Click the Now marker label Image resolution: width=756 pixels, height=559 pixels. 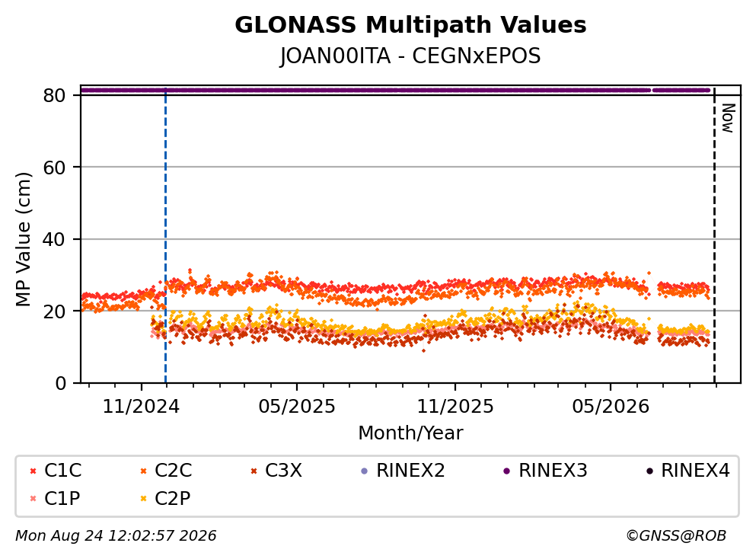tap(728, 118)
